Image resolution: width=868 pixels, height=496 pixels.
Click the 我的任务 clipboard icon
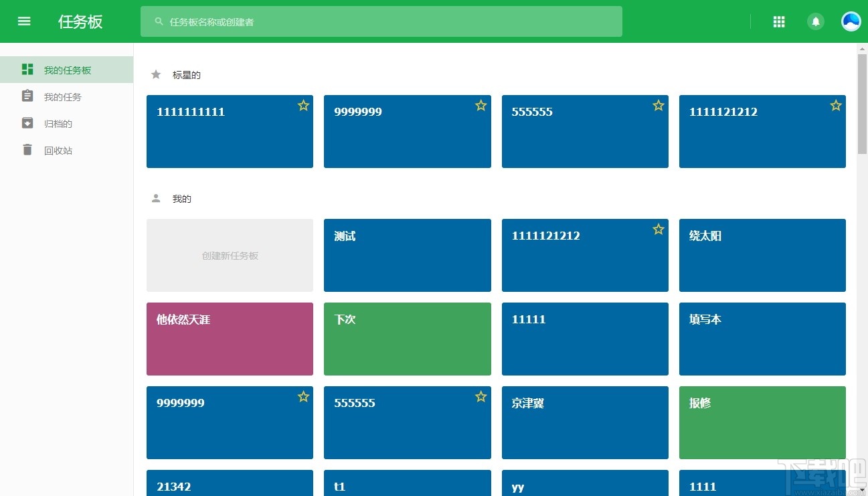27,96
